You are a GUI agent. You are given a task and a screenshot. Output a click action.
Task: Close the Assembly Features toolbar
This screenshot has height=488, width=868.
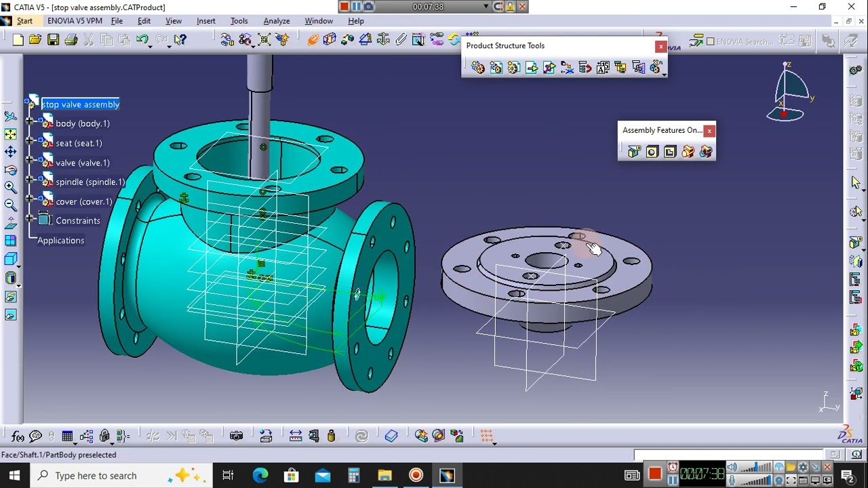pos(709,131)
